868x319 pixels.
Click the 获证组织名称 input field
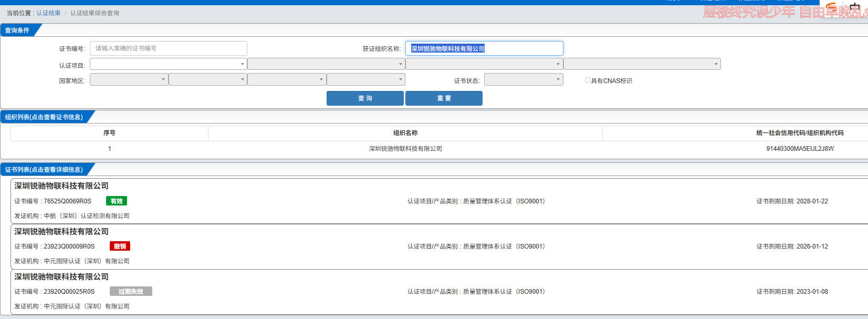tap(484, 48)
